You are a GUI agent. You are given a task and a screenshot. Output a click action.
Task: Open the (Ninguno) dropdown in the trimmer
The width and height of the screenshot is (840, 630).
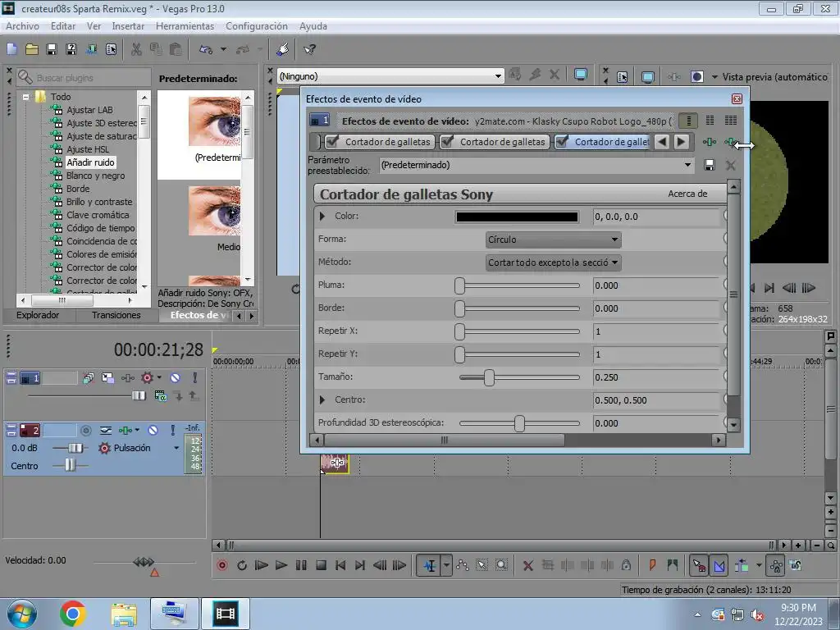[390, 76]
